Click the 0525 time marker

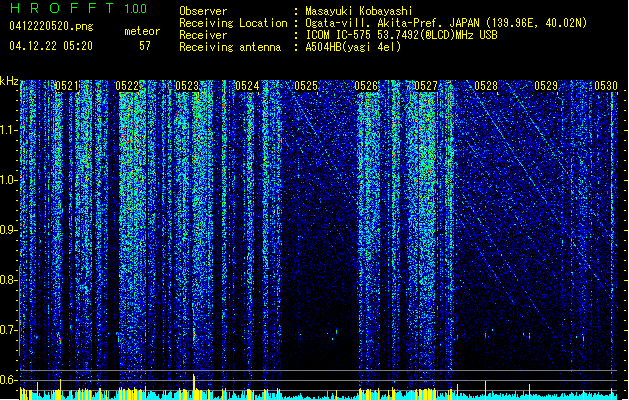(x=306, y=86)
